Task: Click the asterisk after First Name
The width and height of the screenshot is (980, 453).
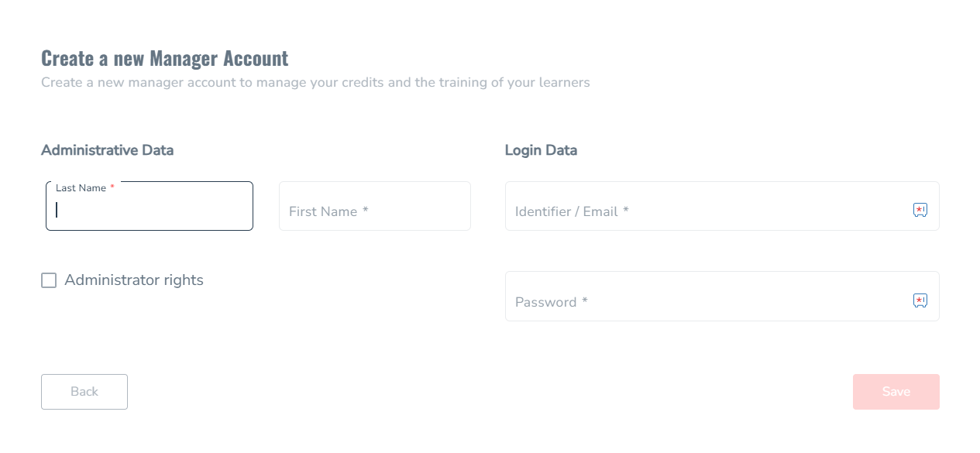Action: [365, 210]
